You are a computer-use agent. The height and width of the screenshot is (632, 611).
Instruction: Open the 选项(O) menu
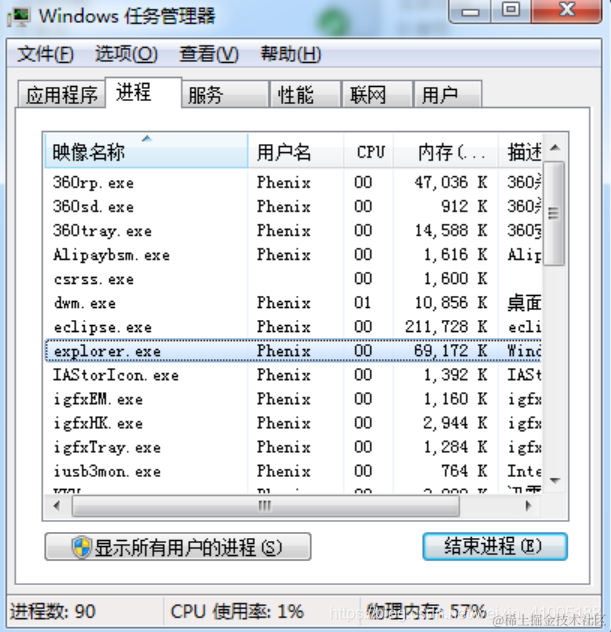coord(126,54)
